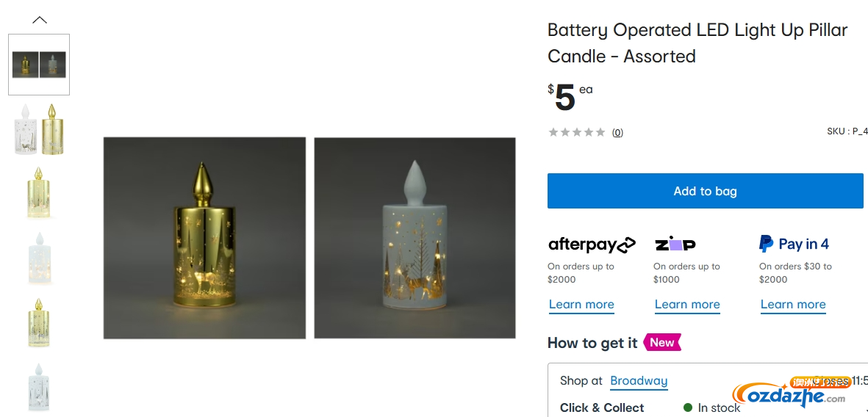Click the gold candle main product image
868x417 pixels.
point(204,238)
